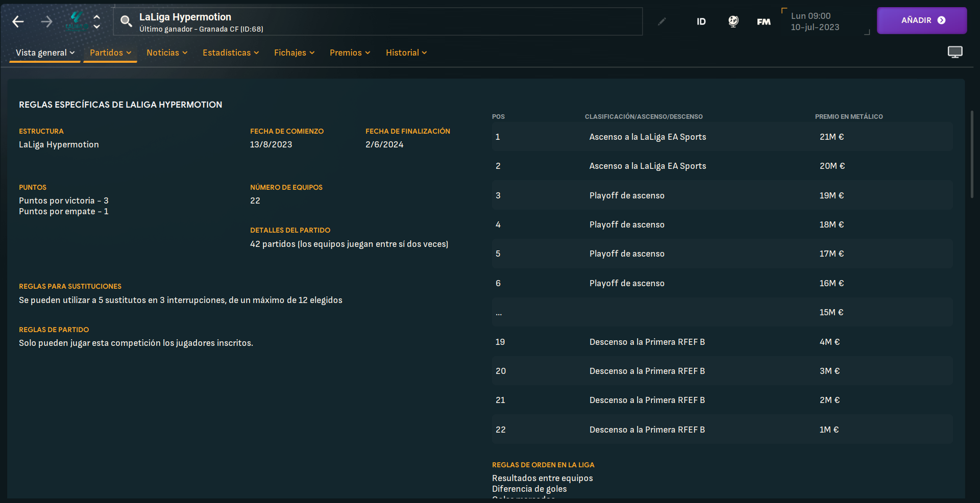Expand the Estadísticas dropdown

click(x=231, y=53)
